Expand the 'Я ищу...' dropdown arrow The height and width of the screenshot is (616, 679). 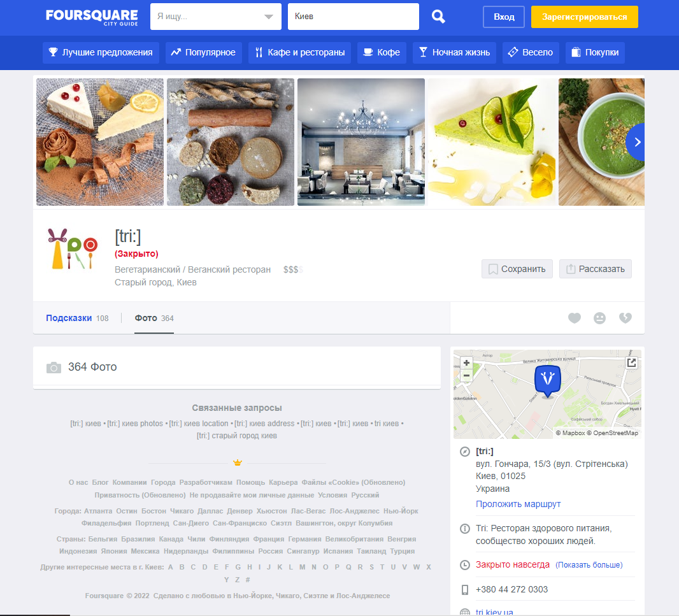click(269, 17)
